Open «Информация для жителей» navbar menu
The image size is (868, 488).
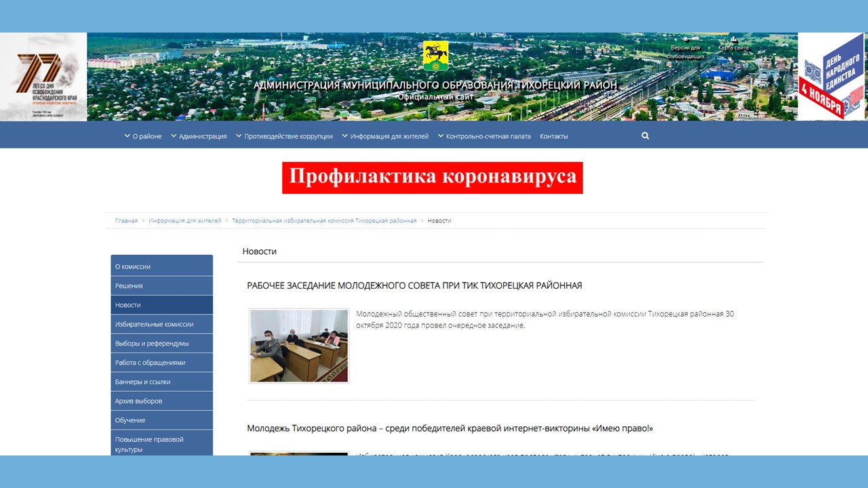click(385, 136)
